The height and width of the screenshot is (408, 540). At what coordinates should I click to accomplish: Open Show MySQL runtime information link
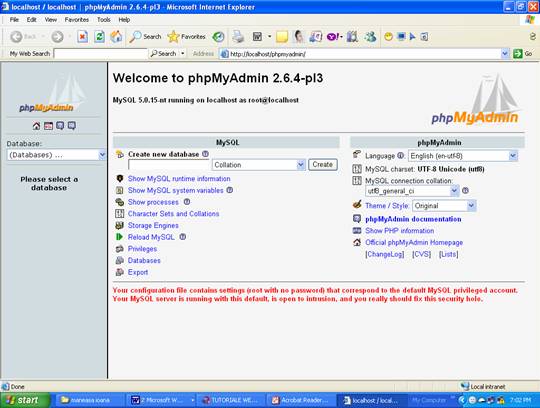point(179,179)
